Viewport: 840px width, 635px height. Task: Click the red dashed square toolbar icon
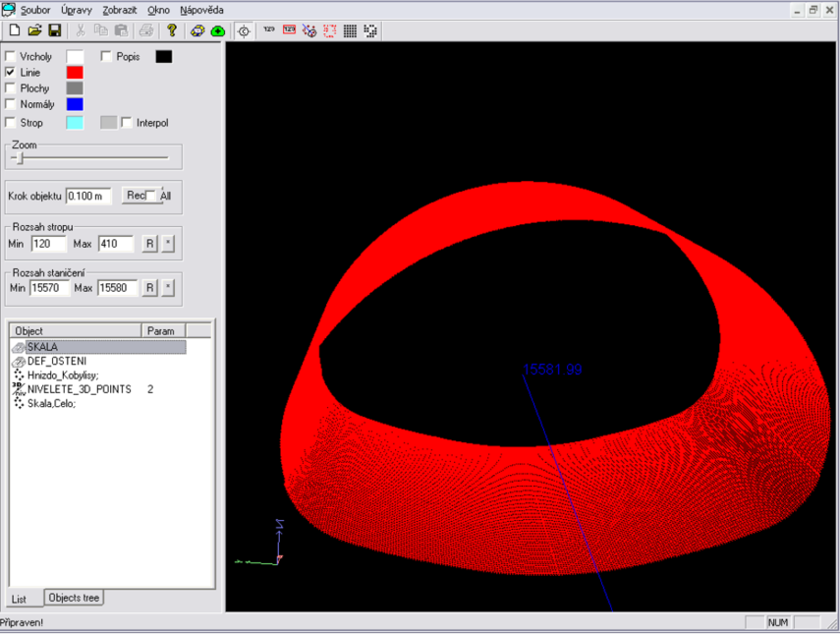tap(329, 30)
